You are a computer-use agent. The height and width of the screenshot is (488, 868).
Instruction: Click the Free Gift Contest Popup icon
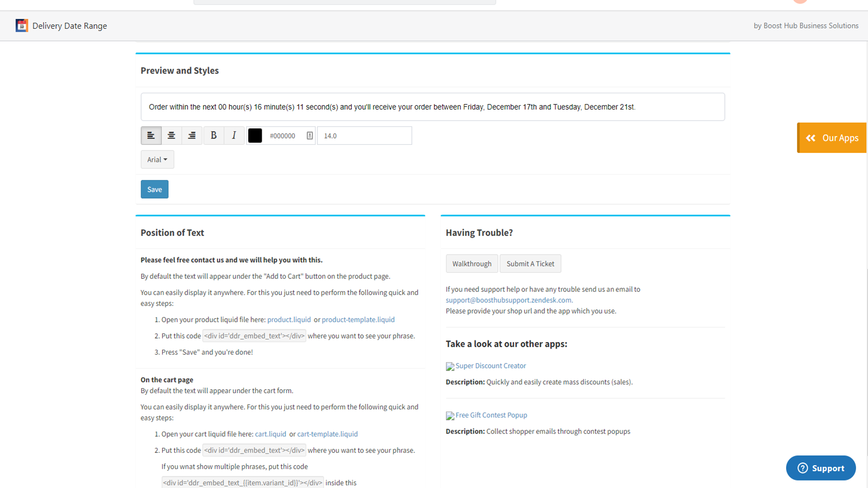tap(450, 416)
